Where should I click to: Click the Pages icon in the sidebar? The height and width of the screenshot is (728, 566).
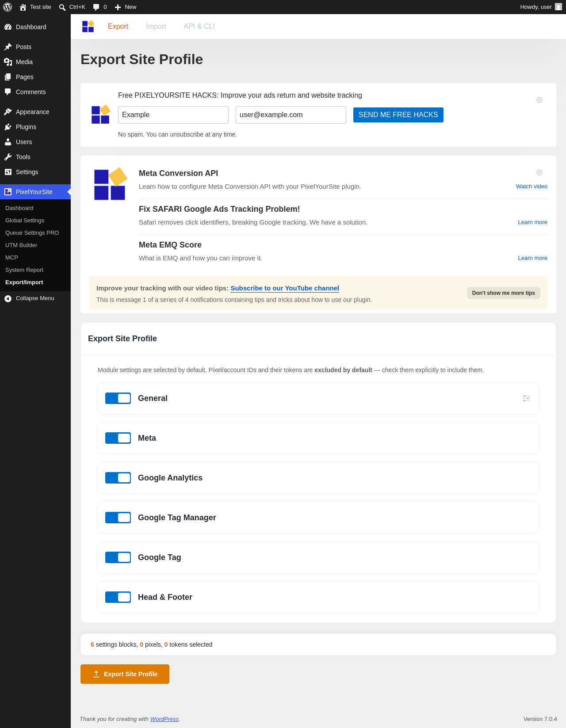coord(8,77)
